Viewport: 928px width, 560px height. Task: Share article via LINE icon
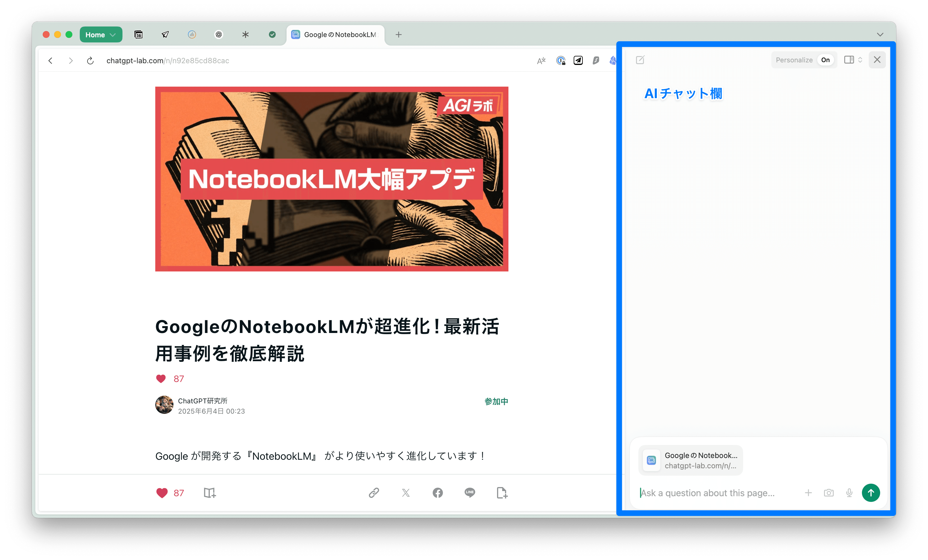(x=470, y=492)
